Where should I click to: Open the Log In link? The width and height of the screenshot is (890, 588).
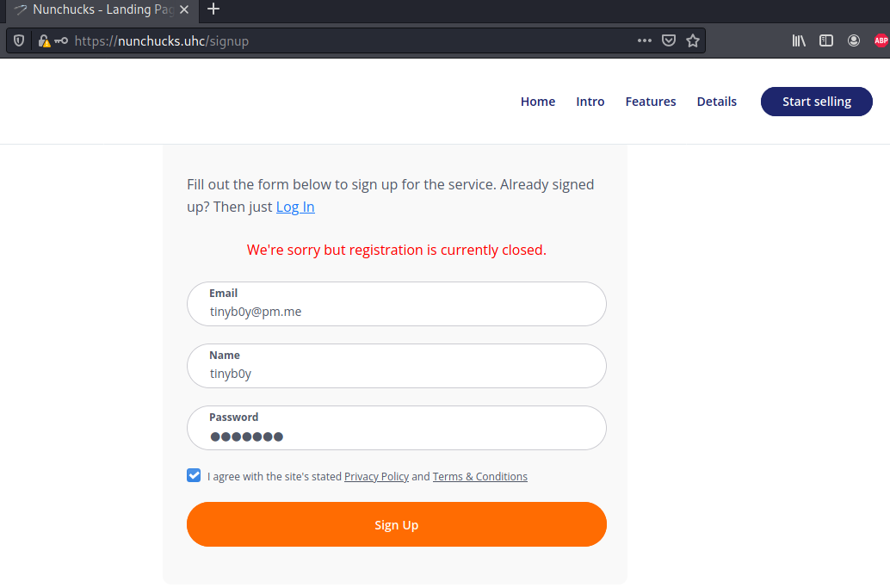(x=295, y=207)
